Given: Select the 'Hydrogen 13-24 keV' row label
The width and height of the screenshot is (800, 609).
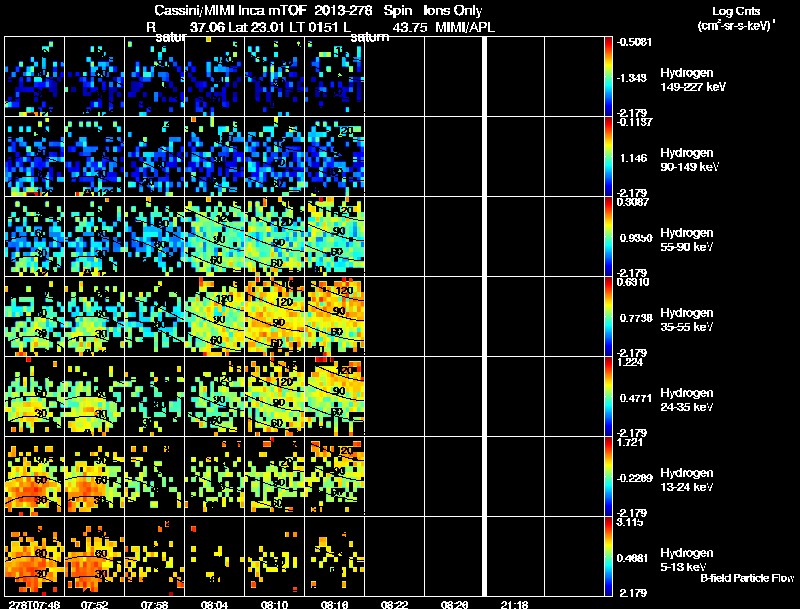Looking at the screenshot, I should 687,480.
